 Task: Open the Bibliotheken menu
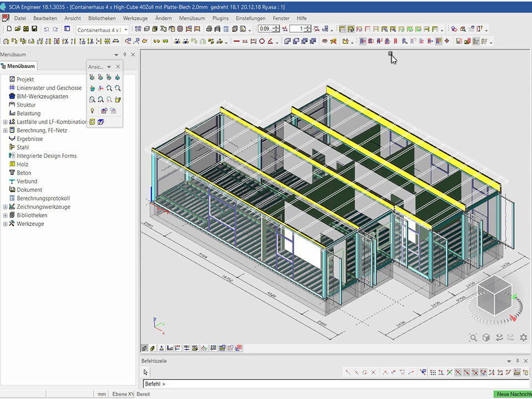(101, 18)
